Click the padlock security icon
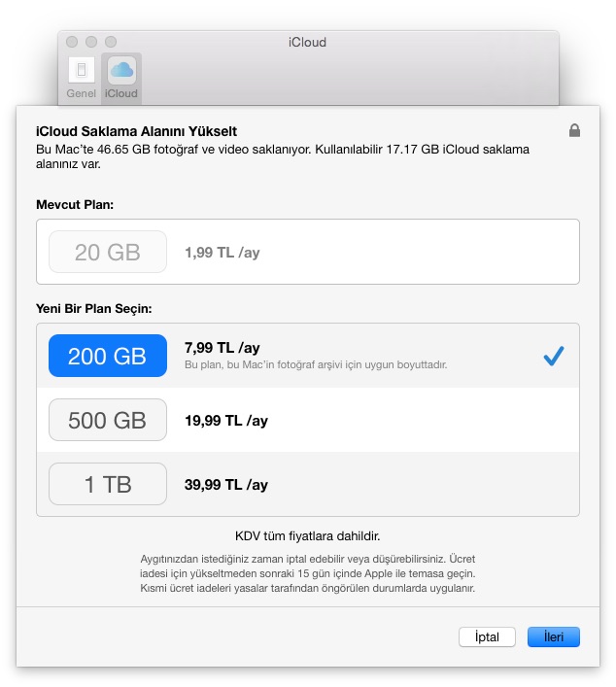The height and width of the screenshot is (687, 616). pos(574,130)
